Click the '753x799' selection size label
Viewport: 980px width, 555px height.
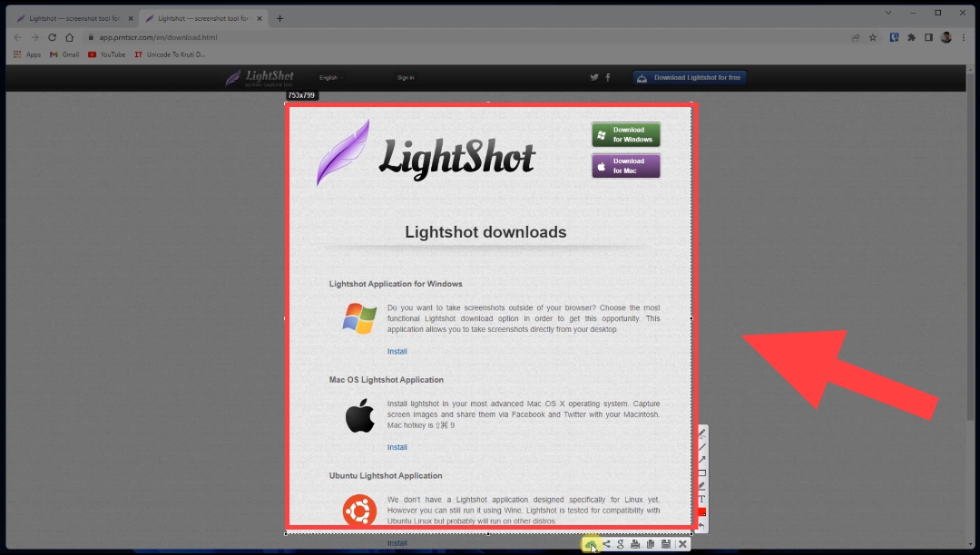301,95
